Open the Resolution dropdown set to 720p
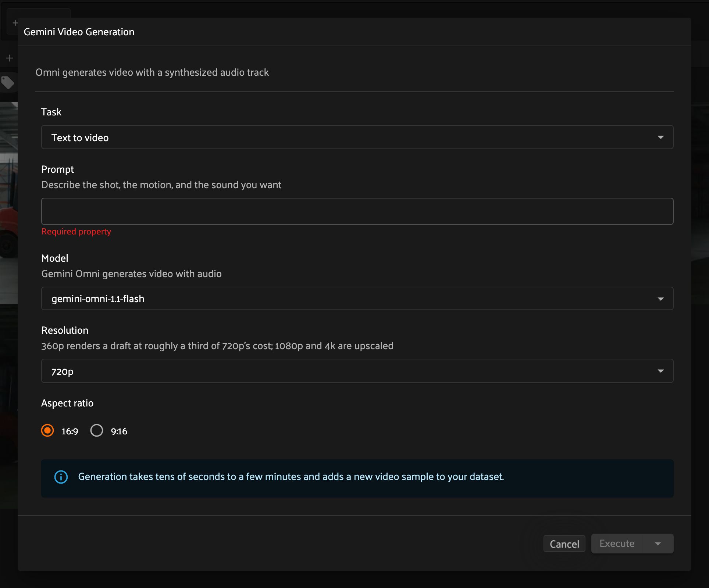The width and height of the screenshot is (709, 588). coord(357,371)
